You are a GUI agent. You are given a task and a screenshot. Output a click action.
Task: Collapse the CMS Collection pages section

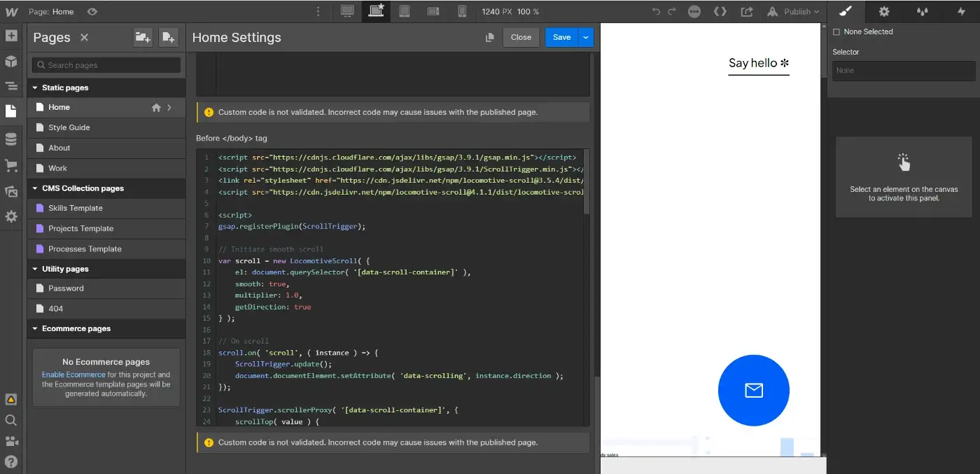pyautogui.click(x=34, y=188)
